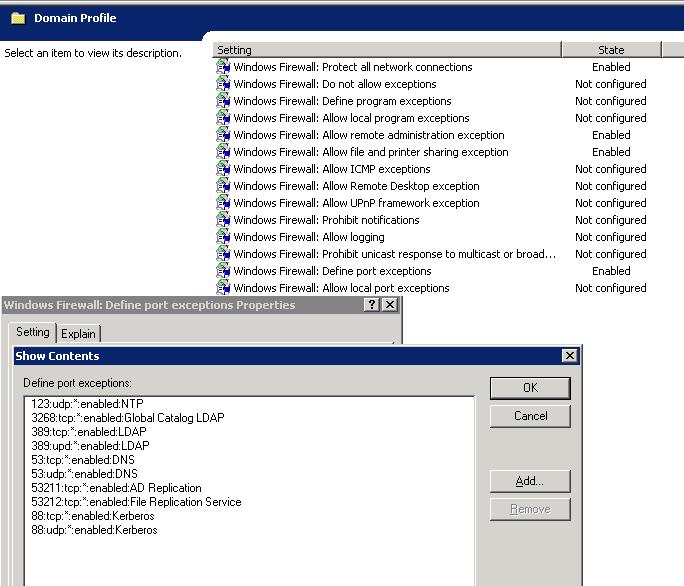Select Windows Firewall: Allow local port exceptions

[x=342, y=288]
